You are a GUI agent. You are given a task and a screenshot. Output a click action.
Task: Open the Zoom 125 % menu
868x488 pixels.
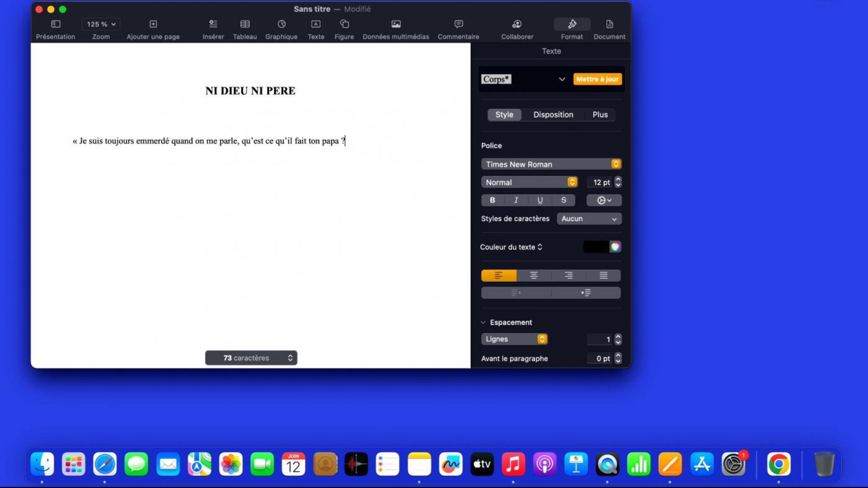coord(101,24)
